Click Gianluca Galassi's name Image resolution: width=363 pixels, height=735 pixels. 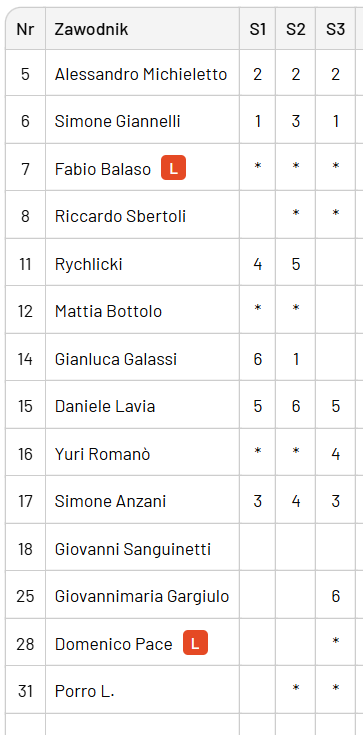pos(116,359)
